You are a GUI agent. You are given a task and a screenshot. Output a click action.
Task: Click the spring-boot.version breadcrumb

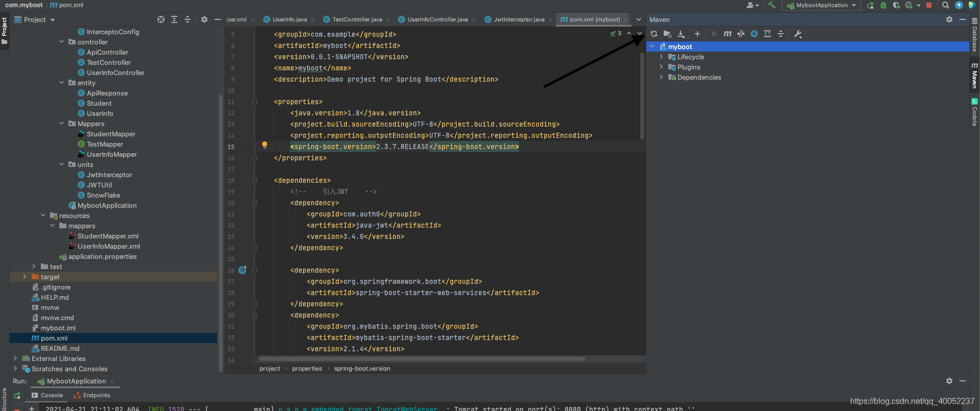[362, 369]
